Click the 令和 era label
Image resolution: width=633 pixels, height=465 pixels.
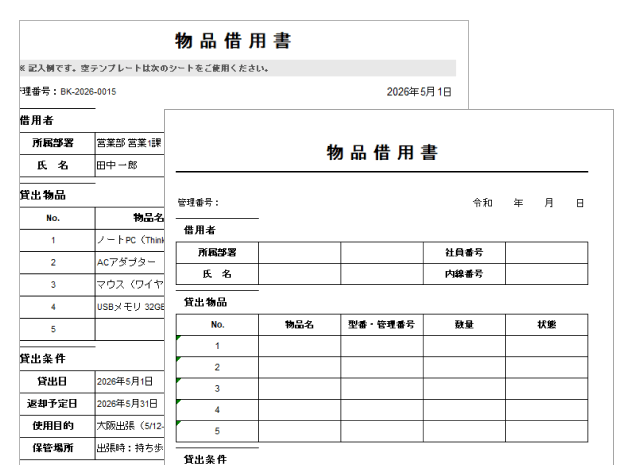pos(483,203)
